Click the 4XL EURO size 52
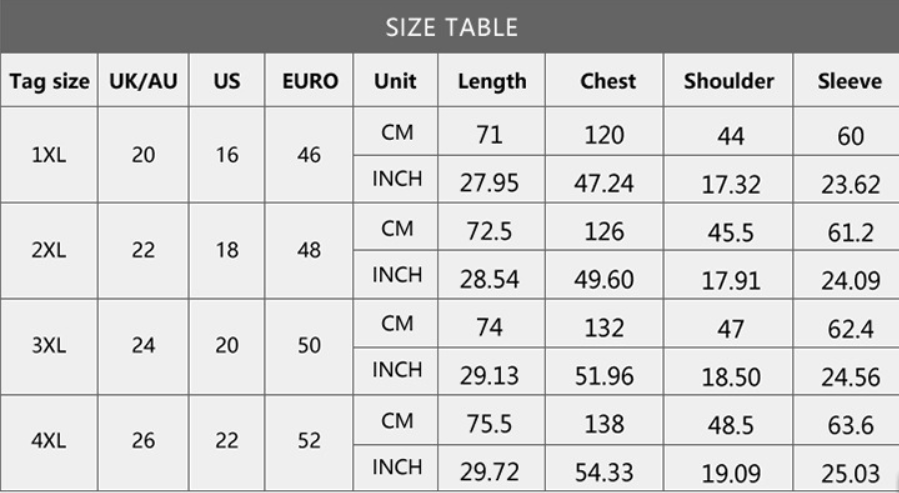This screenshot has height=493, width=899. click(309, 441)
